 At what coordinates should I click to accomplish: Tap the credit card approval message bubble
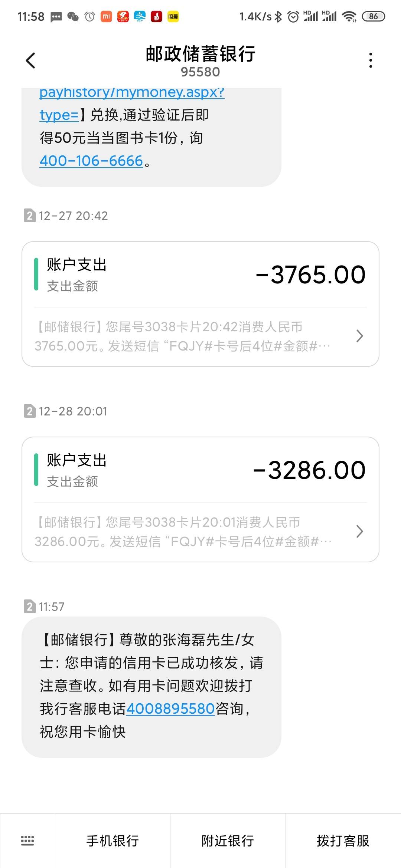[x=151, y=687]
